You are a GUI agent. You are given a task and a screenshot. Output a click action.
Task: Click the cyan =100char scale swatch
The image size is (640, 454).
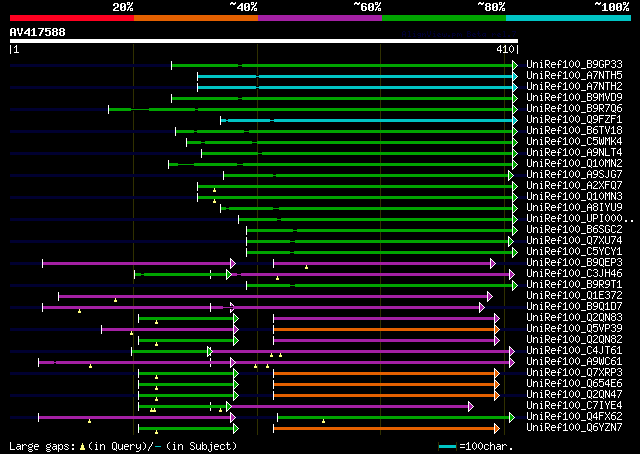(447, 447)
